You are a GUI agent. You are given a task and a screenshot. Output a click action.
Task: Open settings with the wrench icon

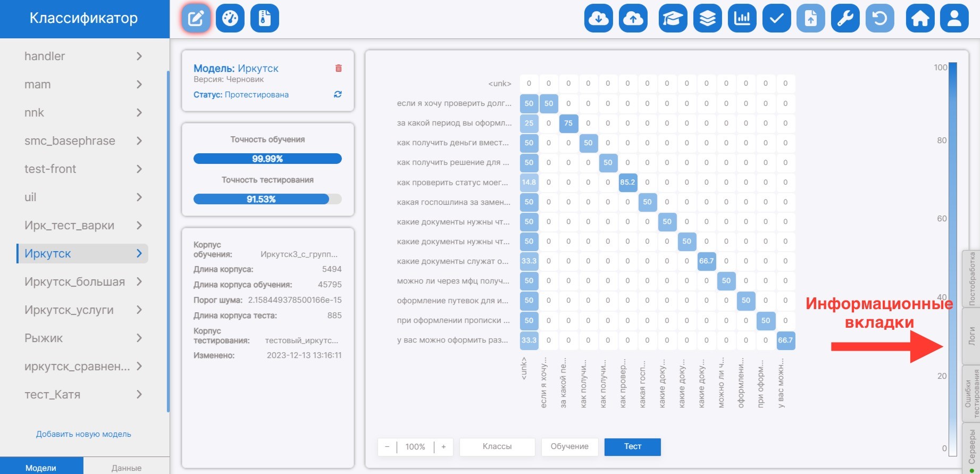[845, 19]
